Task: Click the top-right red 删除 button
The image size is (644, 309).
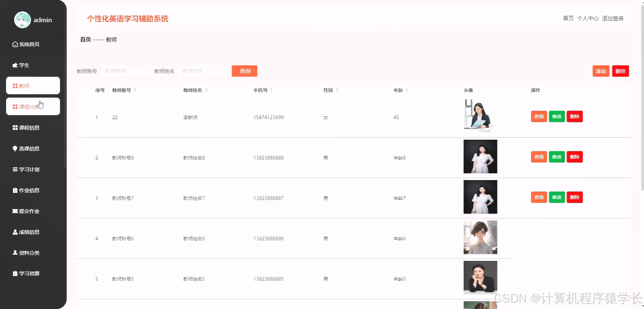Action: (620, 71)
